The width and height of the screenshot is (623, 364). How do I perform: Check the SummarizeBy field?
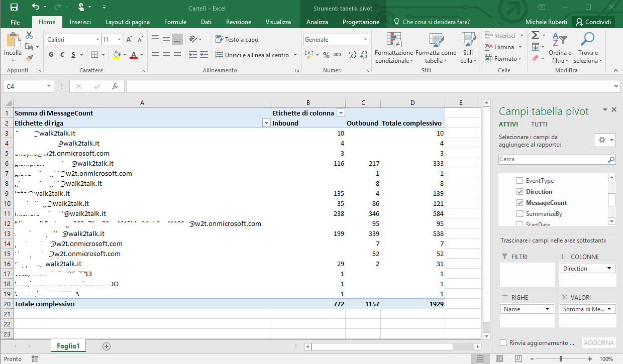point(520,214)
